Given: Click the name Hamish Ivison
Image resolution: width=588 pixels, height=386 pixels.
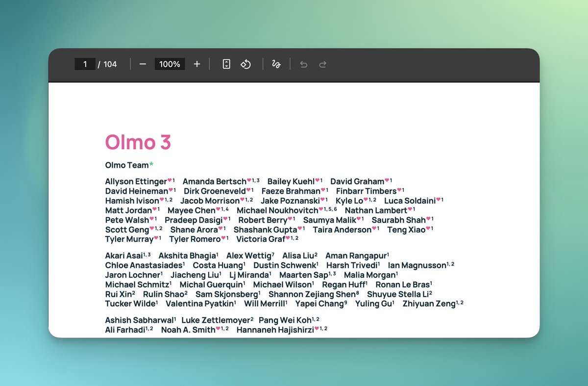Looking at the screenshot, I should coord(132,201).
